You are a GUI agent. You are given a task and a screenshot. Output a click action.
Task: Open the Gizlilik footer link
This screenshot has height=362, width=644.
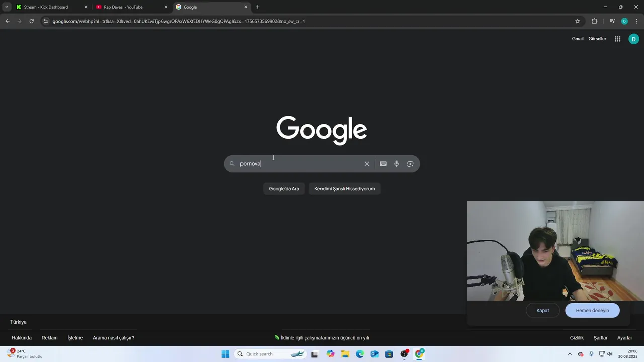[577, 338]
